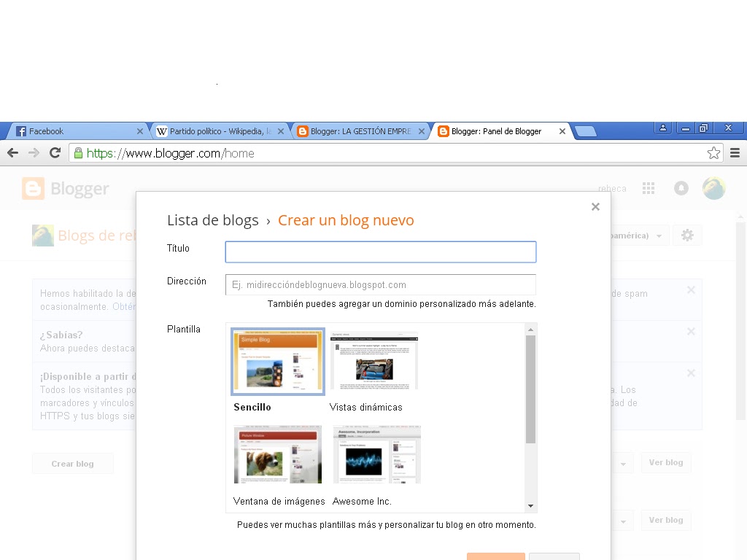Open the notifications bell icon
This screenshot has width=747, height=560.
[681, 188]
